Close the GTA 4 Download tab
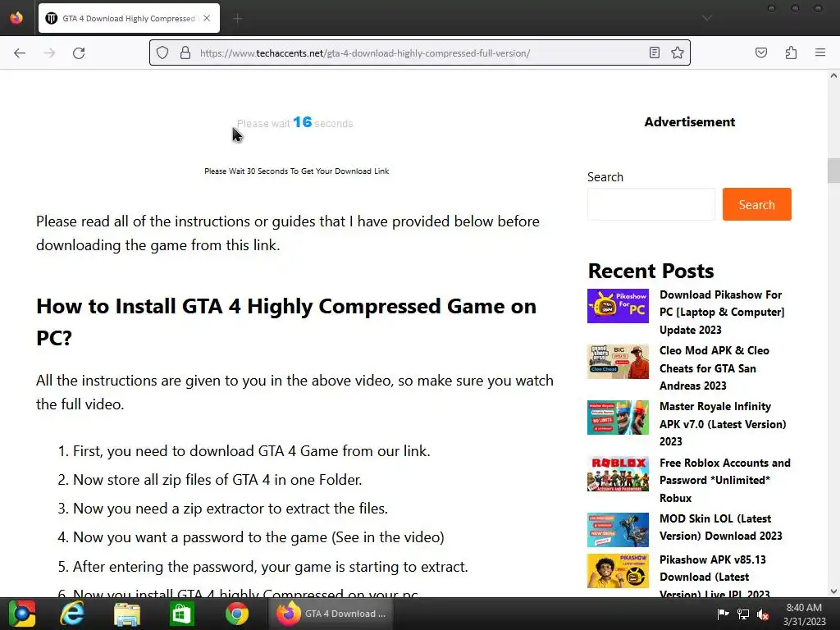The image size is (840, 630). click(207, 18)
